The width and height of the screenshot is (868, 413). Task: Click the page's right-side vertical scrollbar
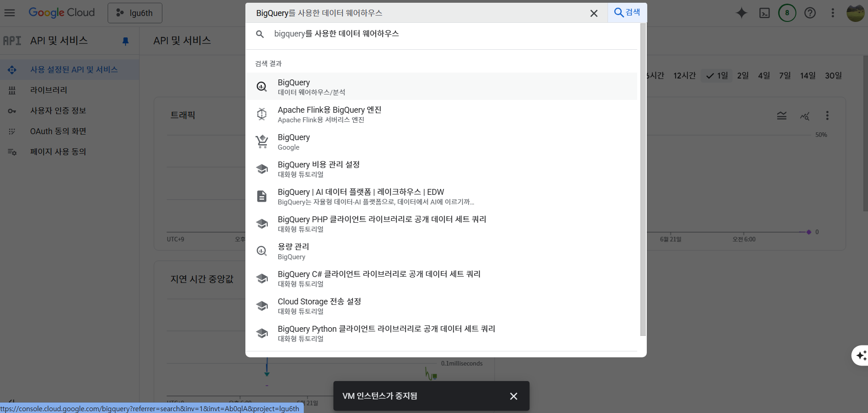[865, 133]
